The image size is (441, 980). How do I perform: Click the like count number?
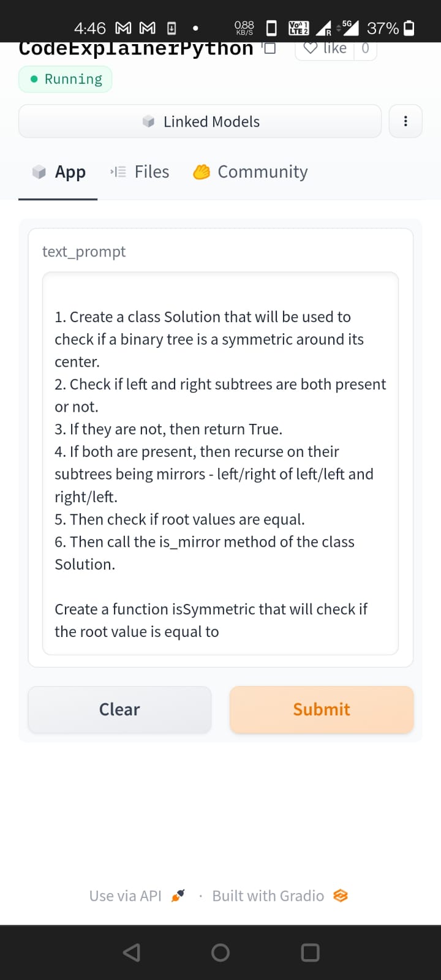click(x=366, y=48)
